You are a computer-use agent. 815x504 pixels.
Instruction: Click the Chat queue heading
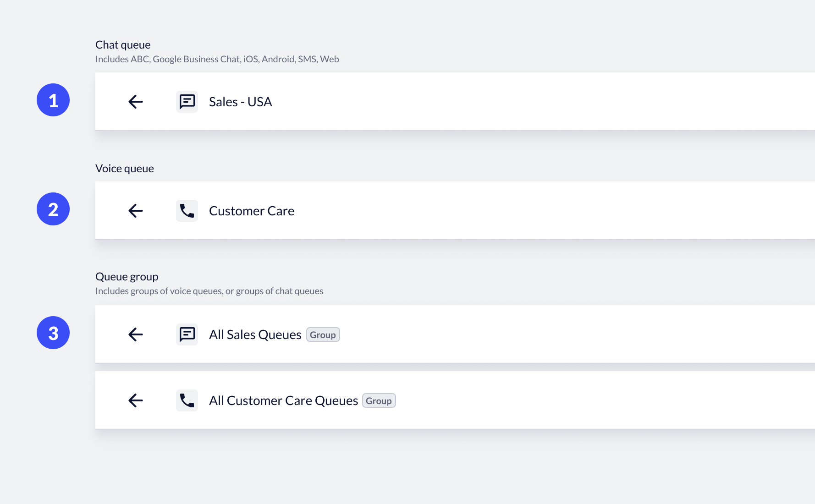click(x=123, y=45)
